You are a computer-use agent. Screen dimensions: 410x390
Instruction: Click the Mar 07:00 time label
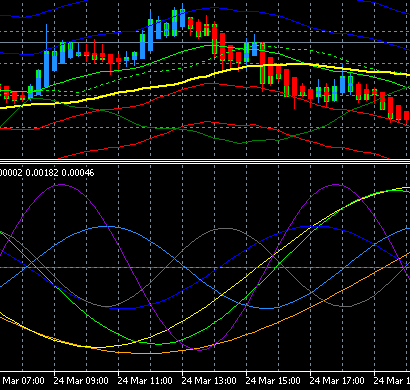point(23,381)
